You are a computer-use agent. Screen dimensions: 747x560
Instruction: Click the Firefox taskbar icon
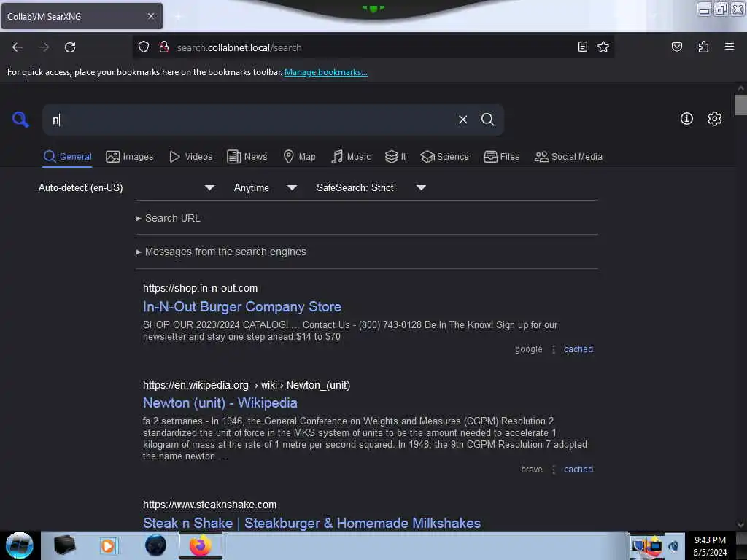[x=201, y=545]
